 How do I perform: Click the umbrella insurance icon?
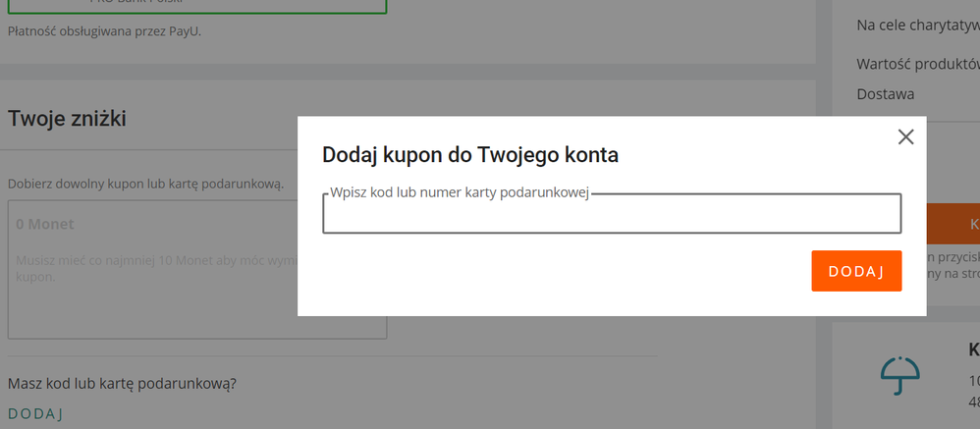pos(899,374)
